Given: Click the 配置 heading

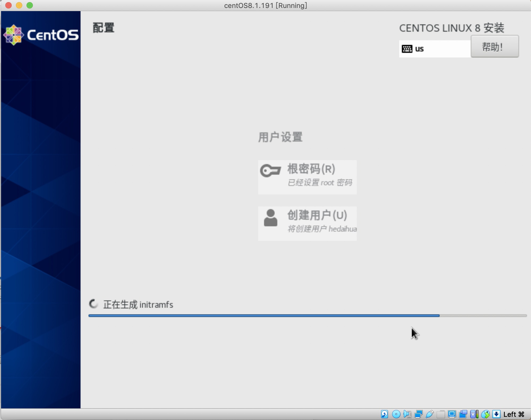Looking at the screenshot, I should 103,28.
